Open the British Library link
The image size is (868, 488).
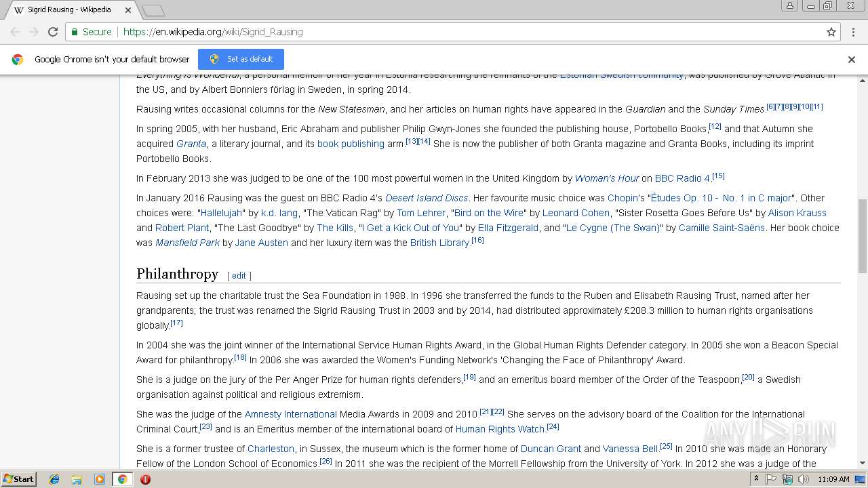(x=439, y=243)
